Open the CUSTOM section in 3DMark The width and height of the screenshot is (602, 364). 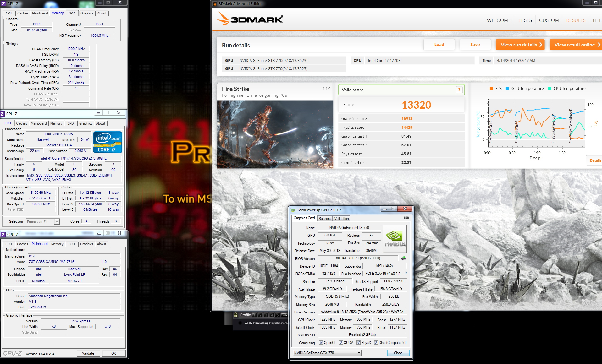tap(549, 20)
